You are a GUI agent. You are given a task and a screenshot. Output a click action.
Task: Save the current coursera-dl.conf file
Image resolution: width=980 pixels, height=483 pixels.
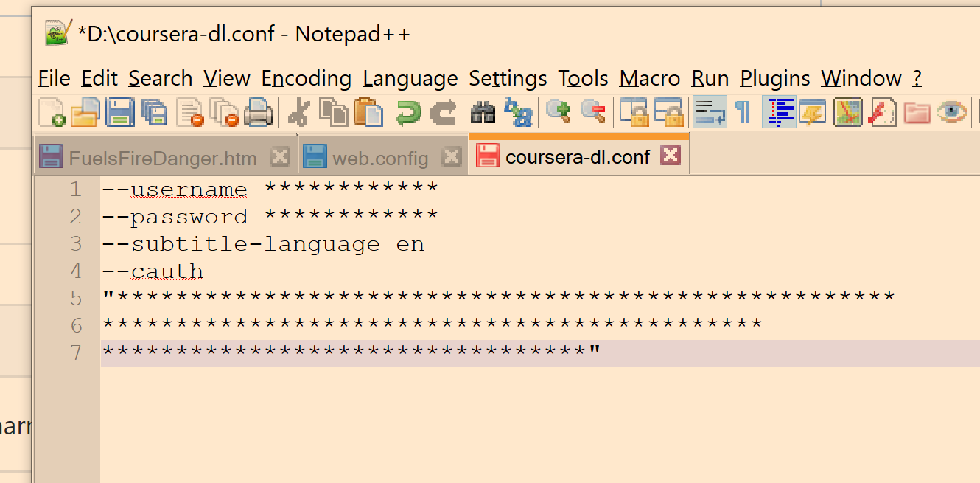pyautogui.click(x=119, y=112)
